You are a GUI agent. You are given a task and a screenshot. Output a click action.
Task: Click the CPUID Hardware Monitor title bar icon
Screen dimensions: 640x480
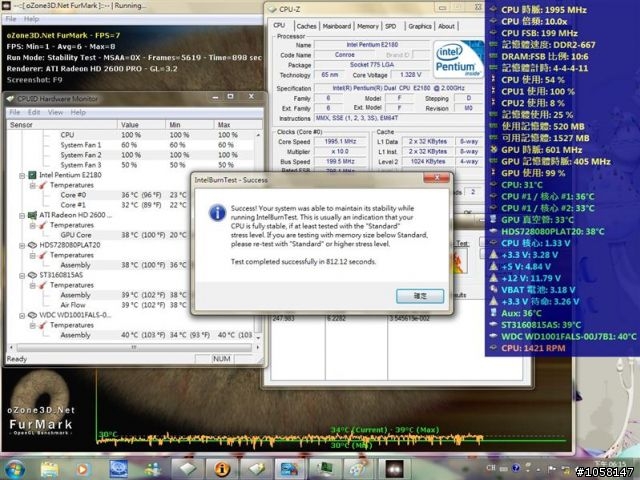coord(10,98)
